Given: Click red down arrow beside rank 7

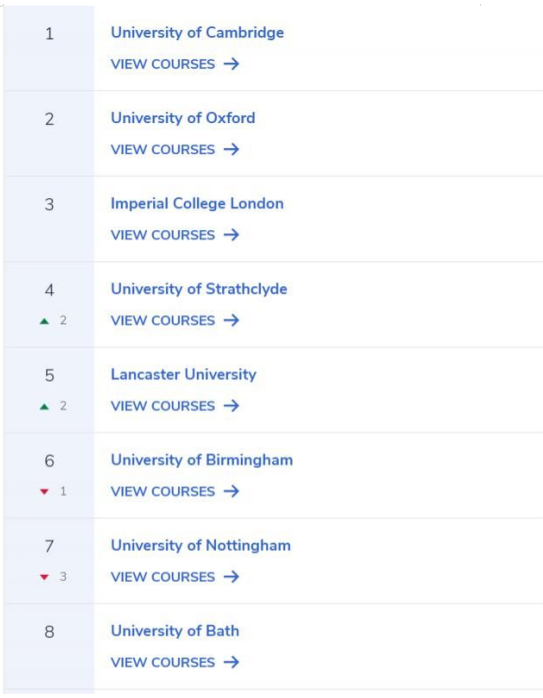Looking at the screenshot, I should coord(45,577).
